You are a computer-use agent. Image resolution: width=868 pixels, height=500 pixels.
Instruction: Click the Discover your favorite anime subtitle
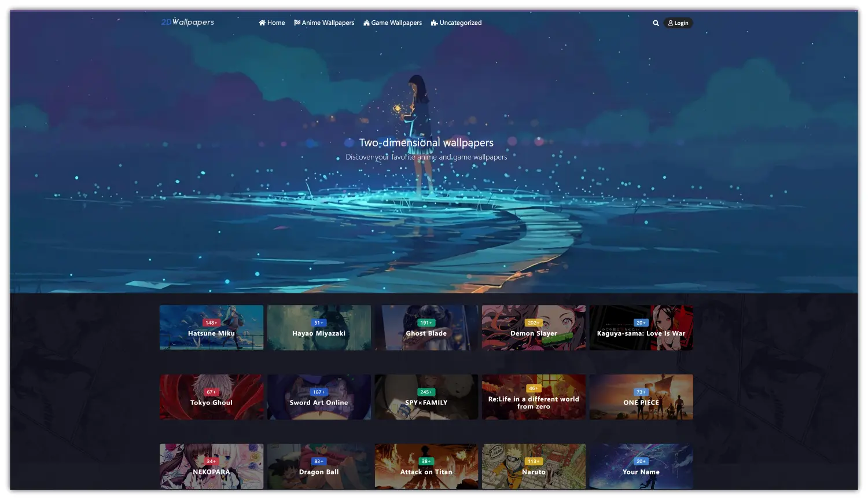pos(426,157)
